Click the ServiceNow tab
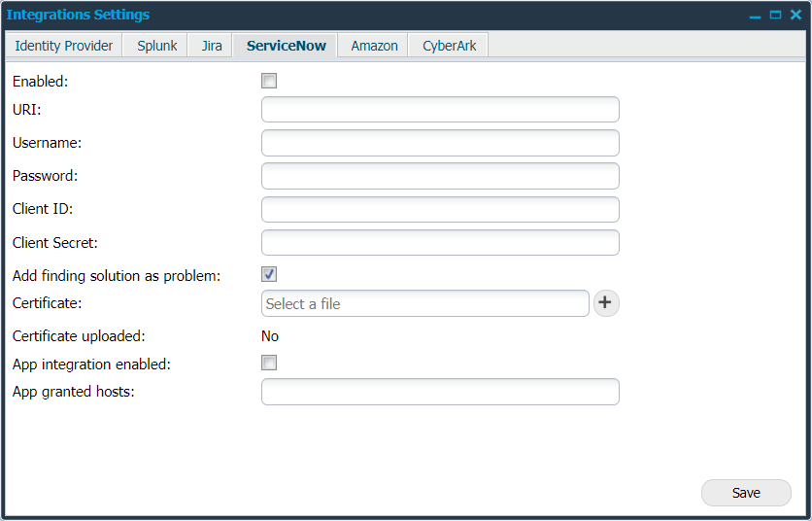Image resolution: width=812 pixels, height=521 pixels. click(286, 46)
